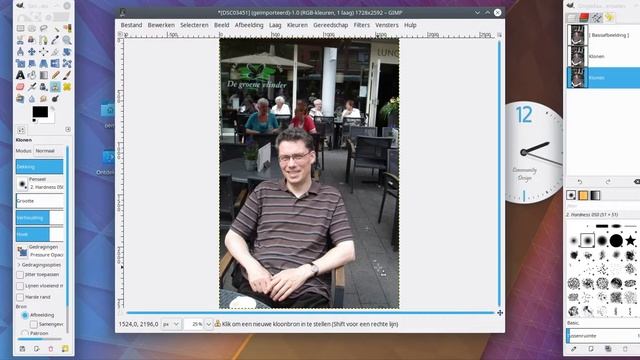Select the Cage Transform tool
Viewport: 640px width, 360px height.
tap(67, 64)
